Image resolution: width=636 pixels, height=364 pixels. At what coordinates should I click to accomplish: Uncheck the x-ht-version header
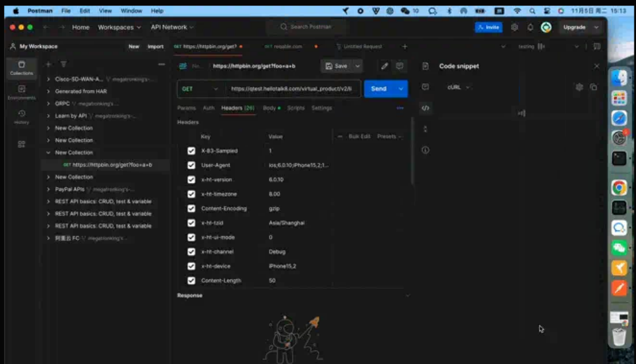tap(191, 180)
